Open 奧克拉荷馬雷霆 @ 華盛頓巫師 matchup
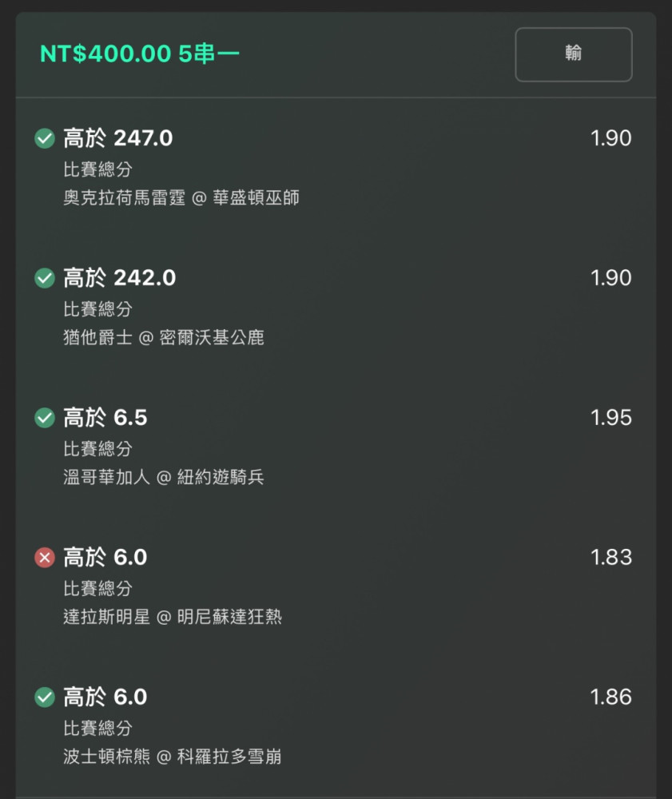The width and height of the screenshot is (672, 799). pyautogui.click(x=181, y=197)
